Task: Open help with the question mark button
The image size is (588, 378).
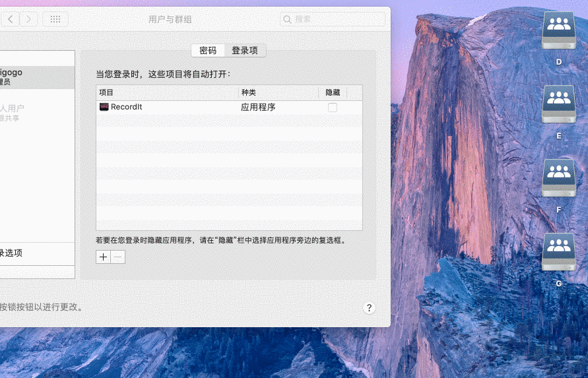Action: coord(369,308)
